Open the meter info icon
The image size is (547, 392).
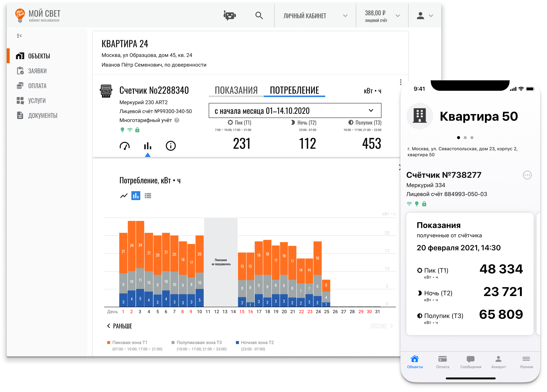point(171,146)
